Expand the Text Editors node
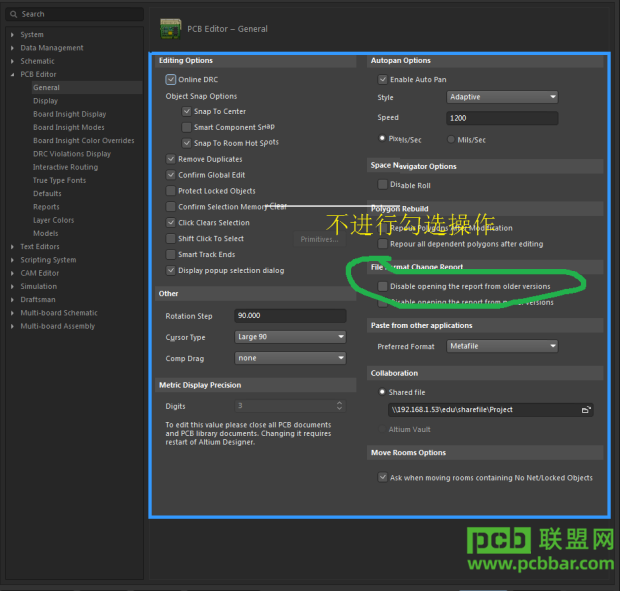Screen dimensions: 620x591 (x=12, y=247)
